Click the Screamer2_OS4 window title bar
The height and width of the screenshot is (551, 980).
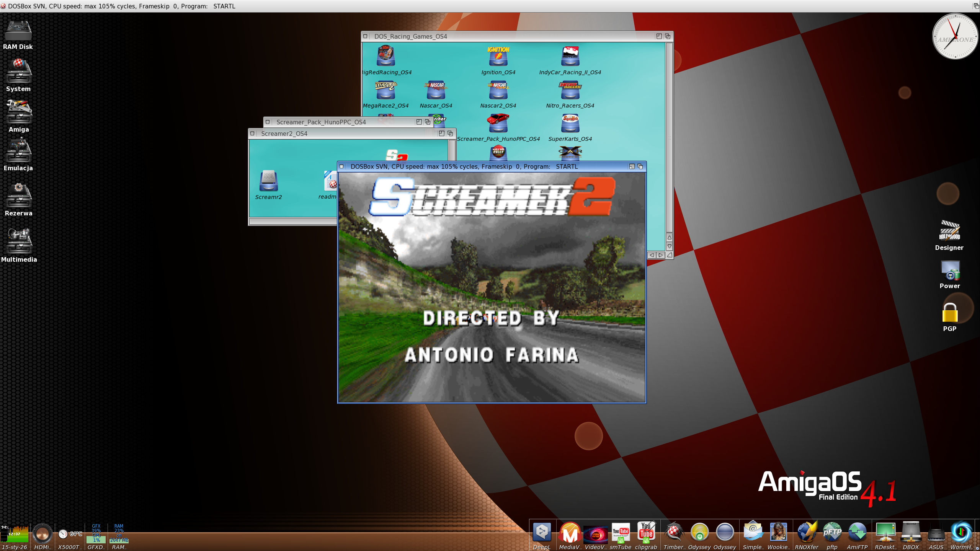(x=345, y=134)
